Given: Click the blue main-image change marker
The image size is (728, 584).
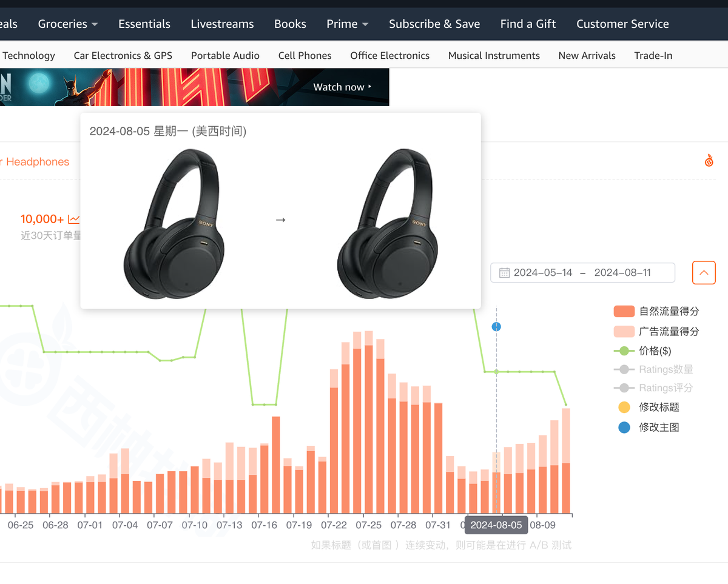Looking at the screenshot, I should [496, 327].
